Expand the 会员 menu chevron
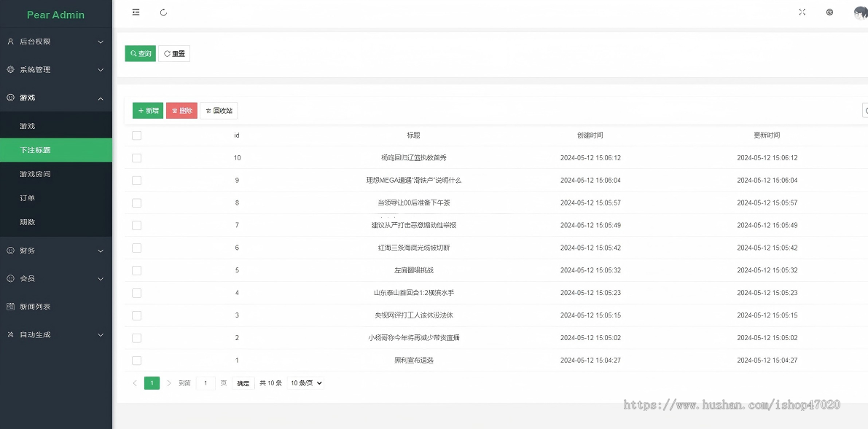The width and height of the screenshot is (868, 429). (x=101, y=279)
